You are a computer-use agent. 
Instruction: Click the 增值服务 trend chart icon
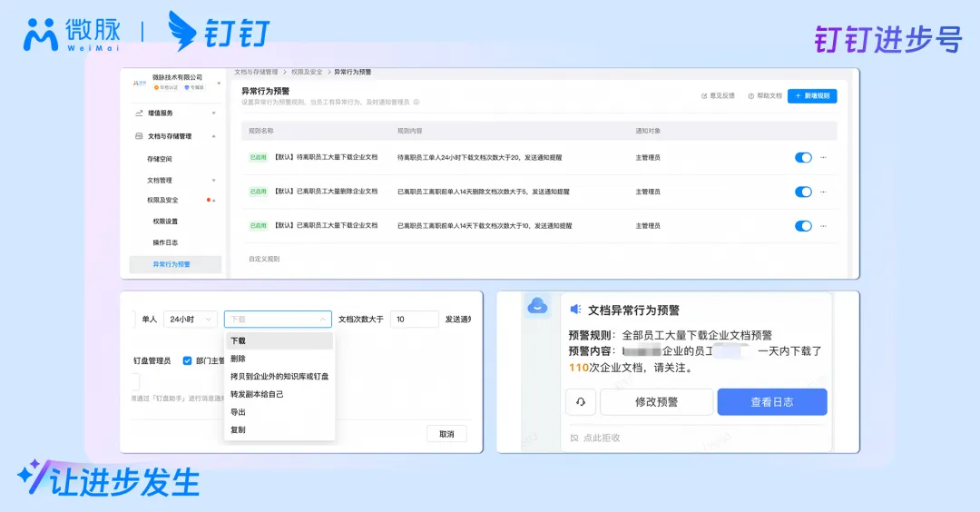[139, 113]
